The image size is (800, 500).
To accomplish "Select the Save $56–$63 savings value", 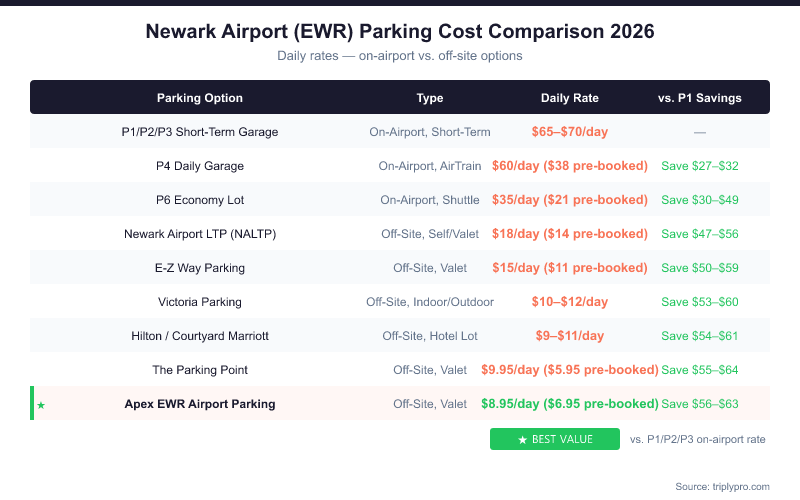I will click(700, 404).
